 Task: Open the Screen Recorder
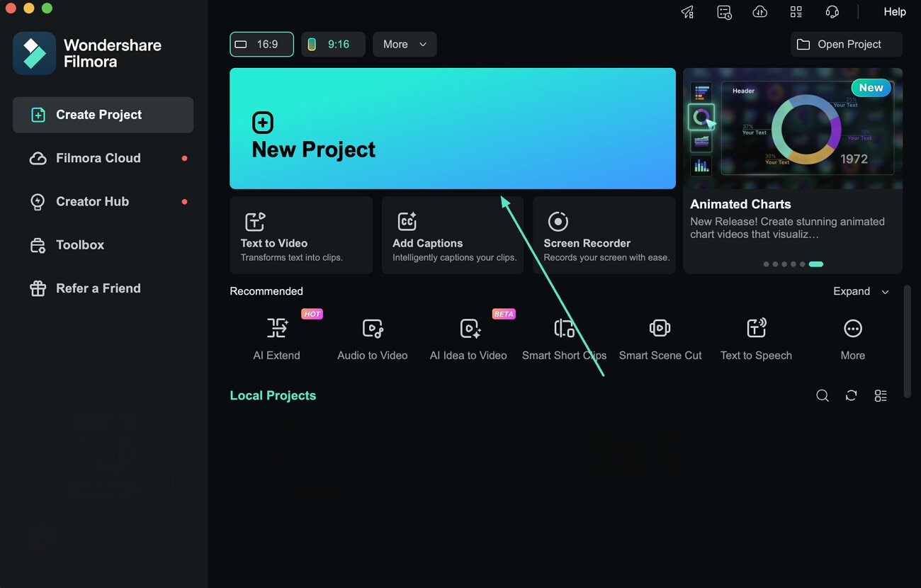604,234
